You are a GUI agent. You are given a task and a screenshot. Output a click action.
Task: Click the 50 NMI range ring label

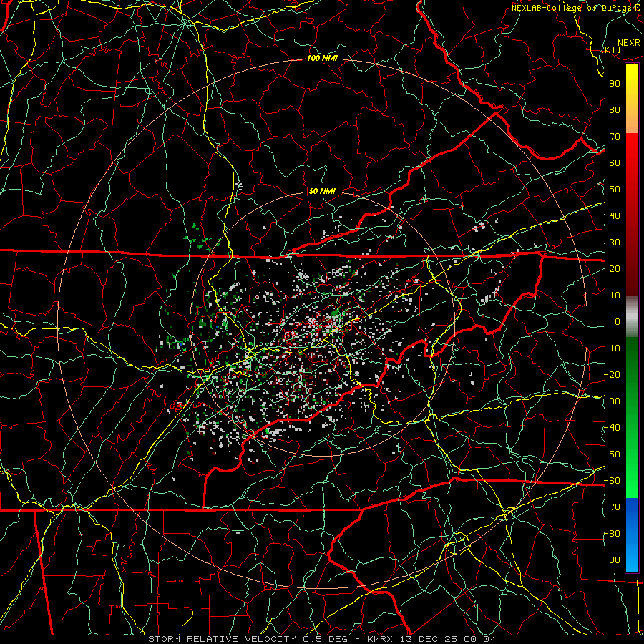click(x=322, y=191)
